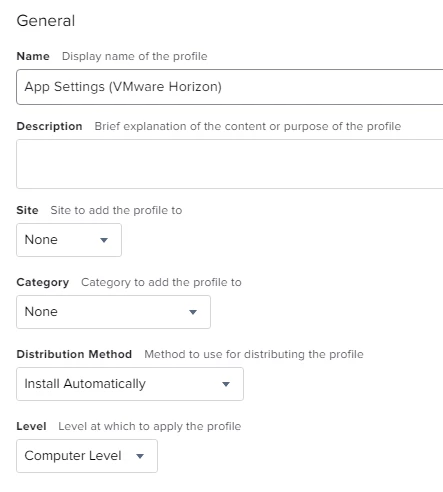Click the caret icon in Site dropdown
The height and width of the screenshot is (492, 443).
coord(104,240)
